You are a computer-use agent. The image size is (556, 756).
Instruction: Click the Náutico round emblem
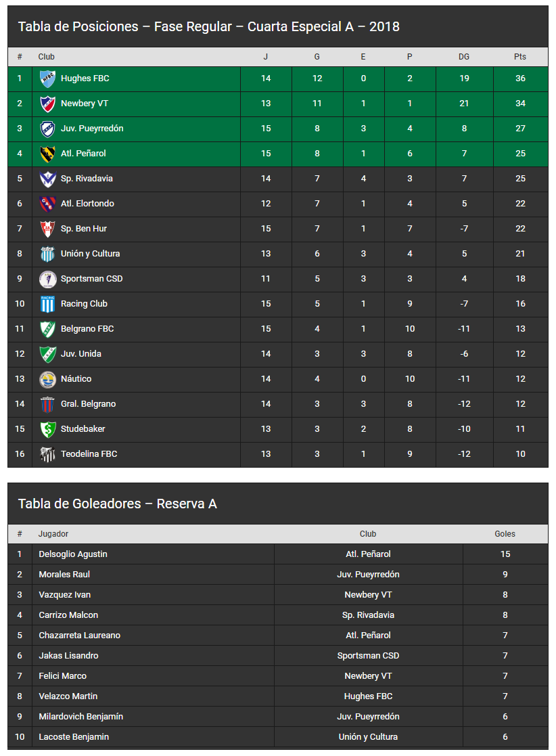(x=47, y=380)
